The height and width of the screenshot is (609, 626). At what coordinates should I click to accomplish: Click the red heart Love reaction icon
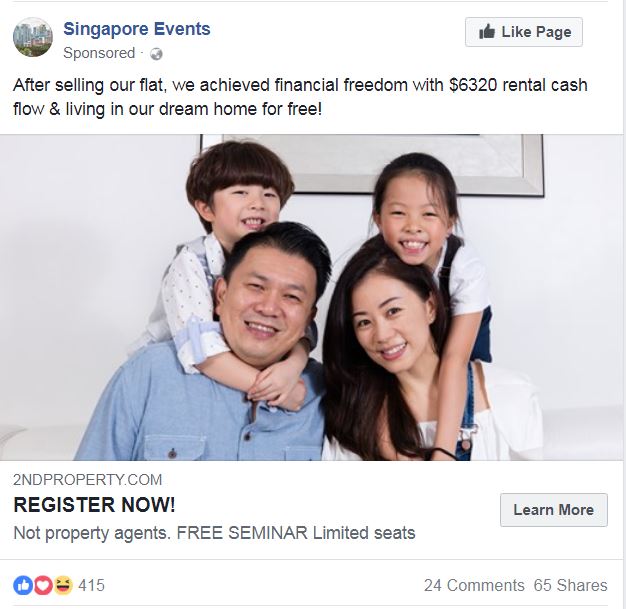[43, 585]
